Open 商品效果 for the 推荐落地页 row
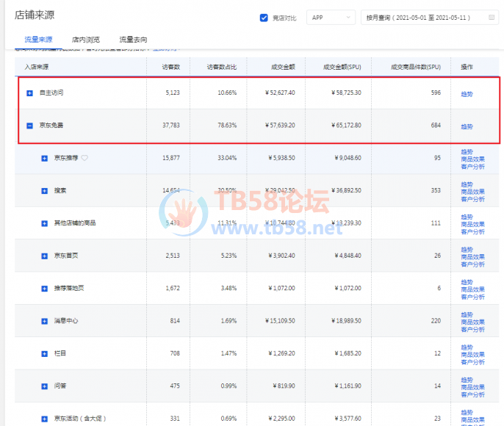The height and width of the screenshot is (426, 504). 472,289
